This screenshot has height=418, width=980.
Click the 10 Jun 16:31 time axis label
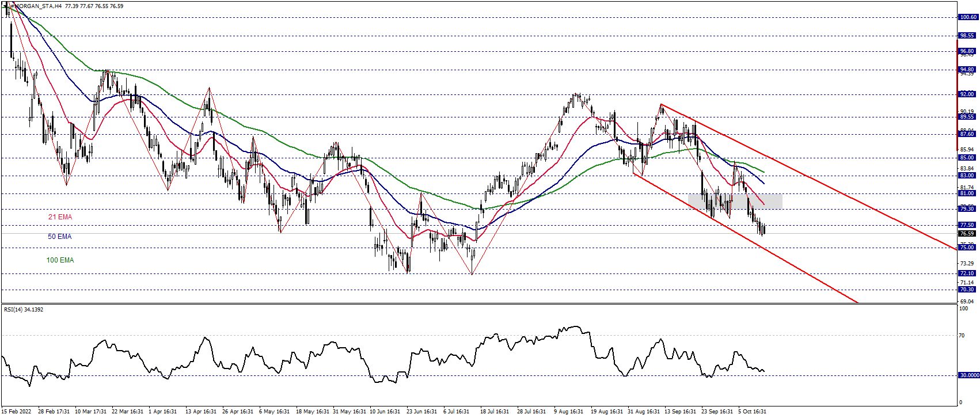pos(385,412)
